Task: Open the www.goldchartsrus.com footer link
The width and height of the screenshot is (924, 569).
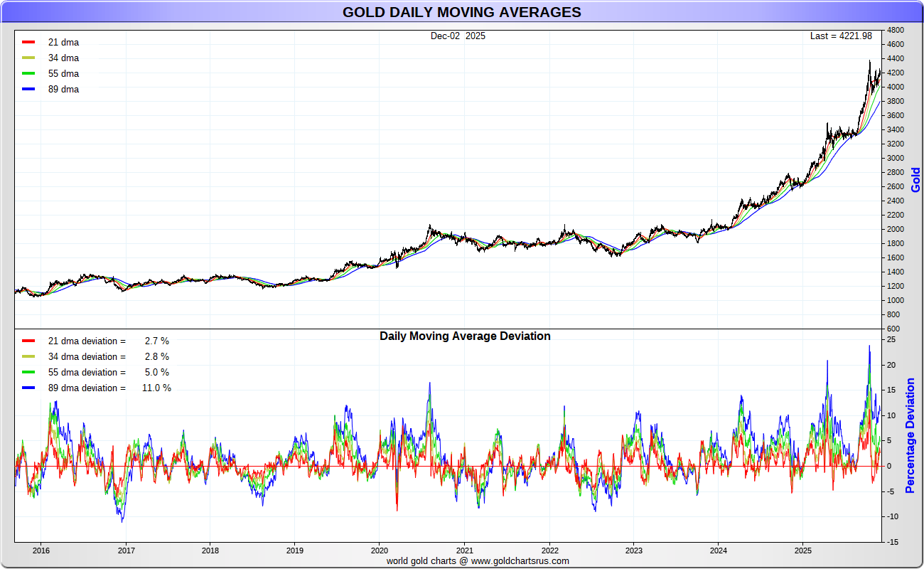Action: coord(520,560)
